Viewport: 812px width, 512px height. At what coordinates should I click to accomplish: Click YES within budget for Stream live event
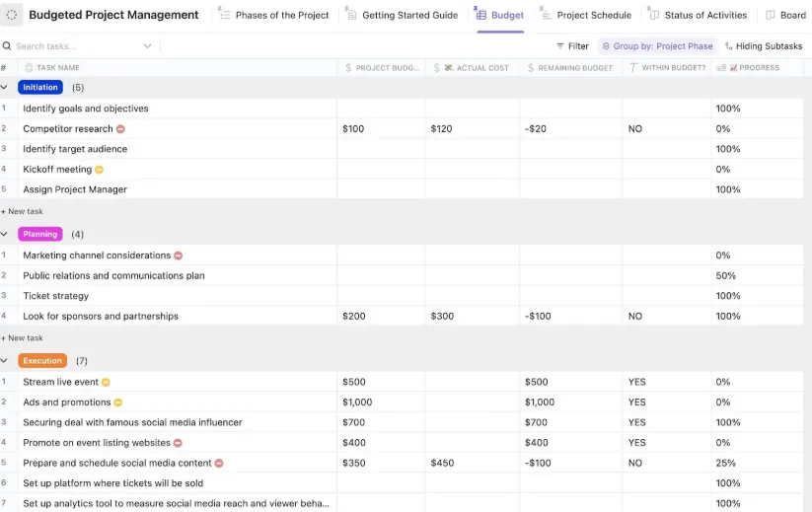[x=637, y=382]
